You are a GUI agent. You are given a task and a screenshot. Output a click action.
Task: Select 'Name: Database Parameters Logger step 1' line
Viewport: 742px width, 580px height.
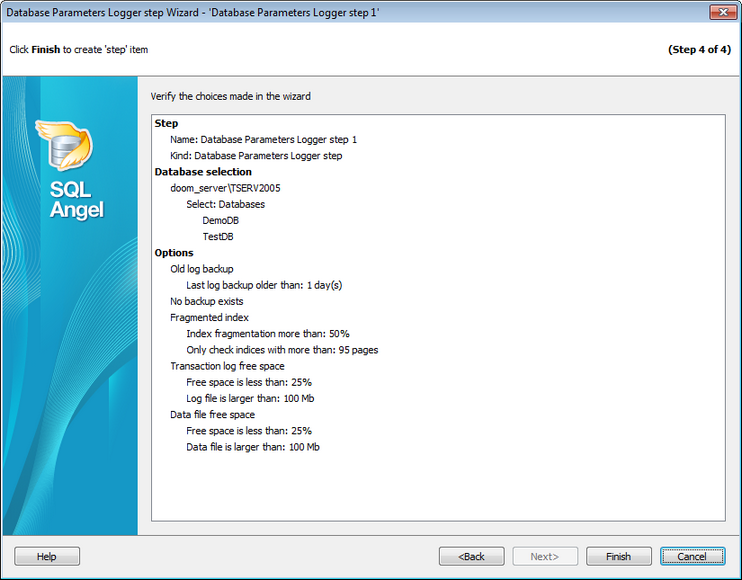pos(264,140)
